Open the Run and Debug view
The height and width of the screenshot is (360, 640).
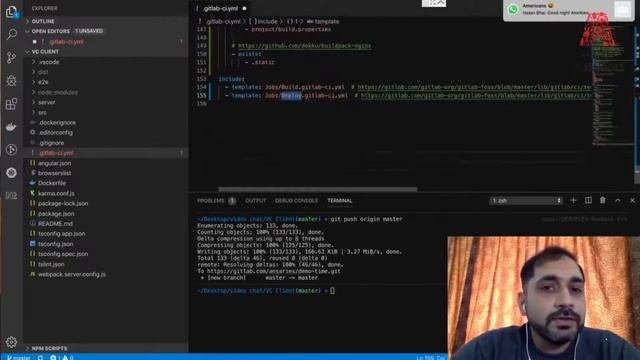coord(11,80)
